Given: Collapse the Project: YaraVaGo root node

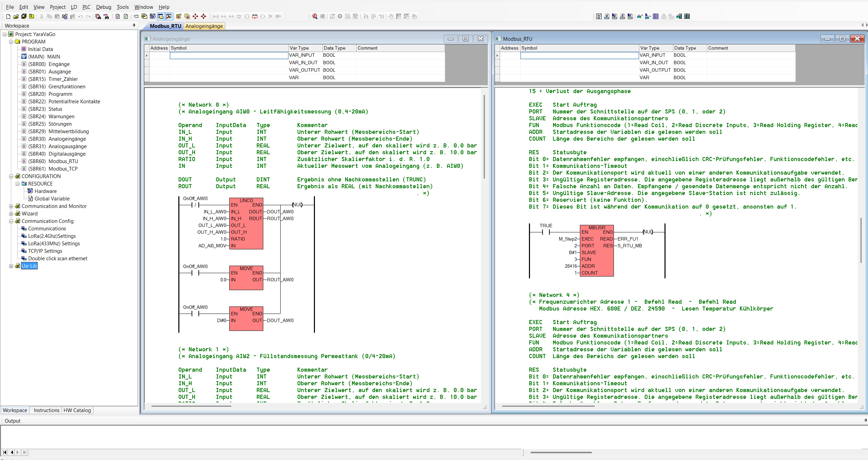Looking at the screenshot, I should (4, 34).
